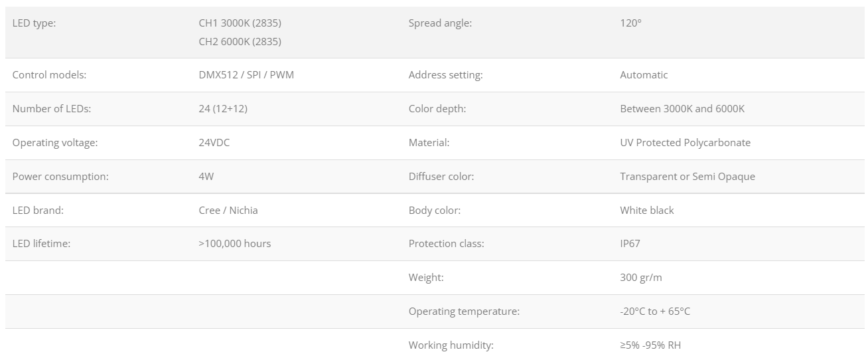Click the "Spread angle:" label

click(440, 23)
